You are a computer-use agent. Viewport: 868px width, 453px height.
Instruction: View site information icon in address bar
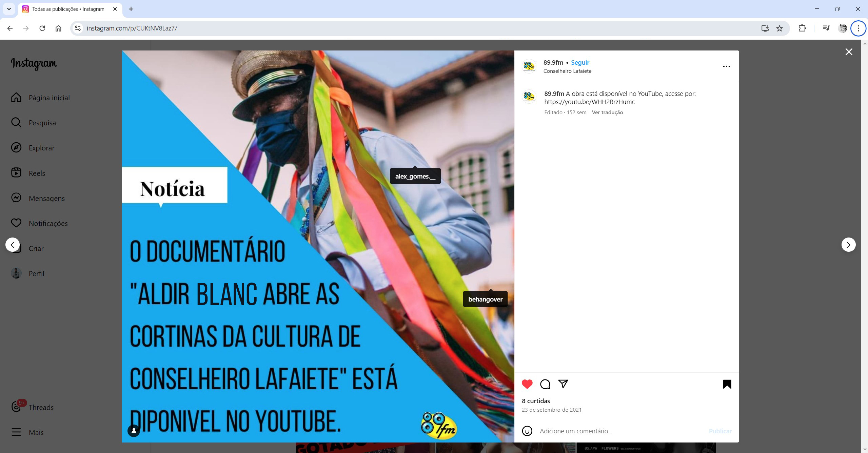click(78, 28)
